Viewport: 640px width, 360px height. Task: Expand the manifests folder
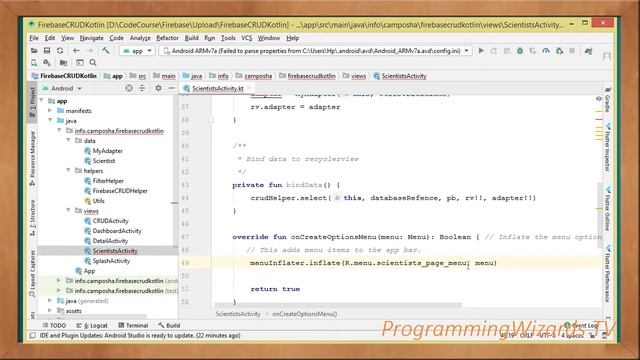tap(50, 111)
